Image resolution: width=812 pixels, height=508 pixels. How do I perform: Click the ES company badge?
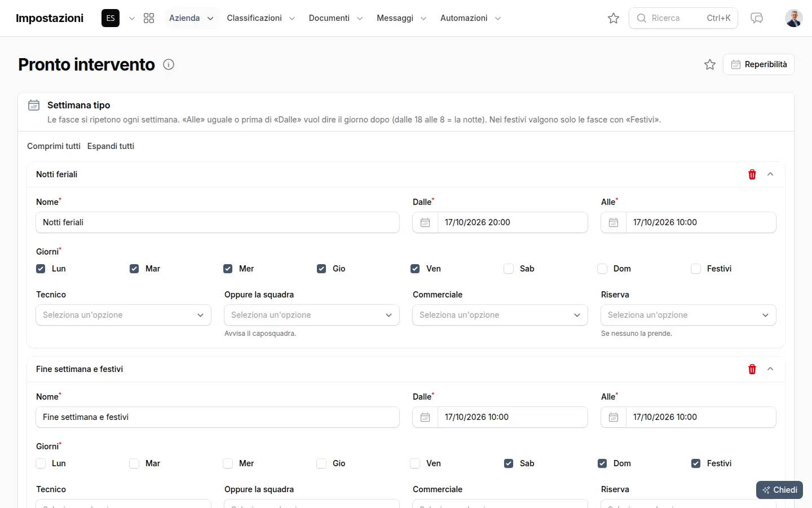click(111, 18)
